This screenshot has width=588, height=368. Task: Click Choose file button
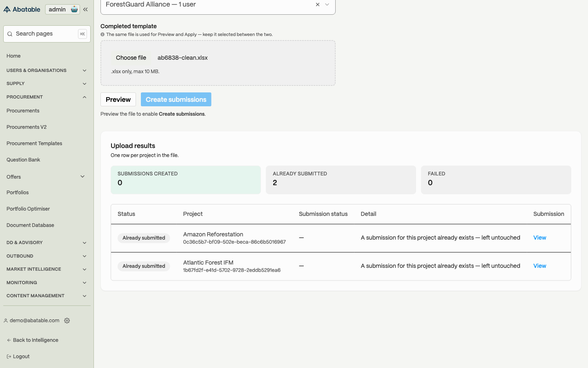[x=131, y=58]
